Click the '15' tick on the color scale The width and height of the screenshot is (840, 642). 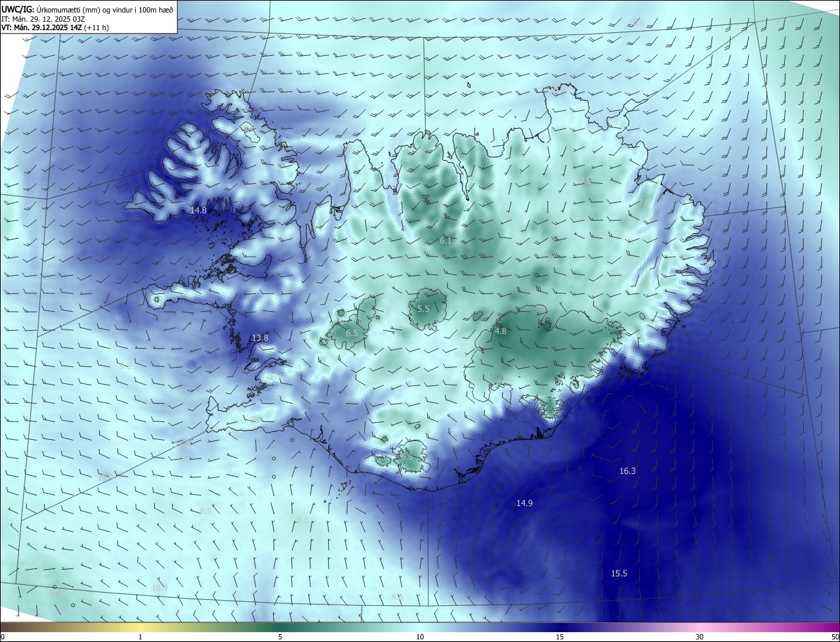(560, 637)
